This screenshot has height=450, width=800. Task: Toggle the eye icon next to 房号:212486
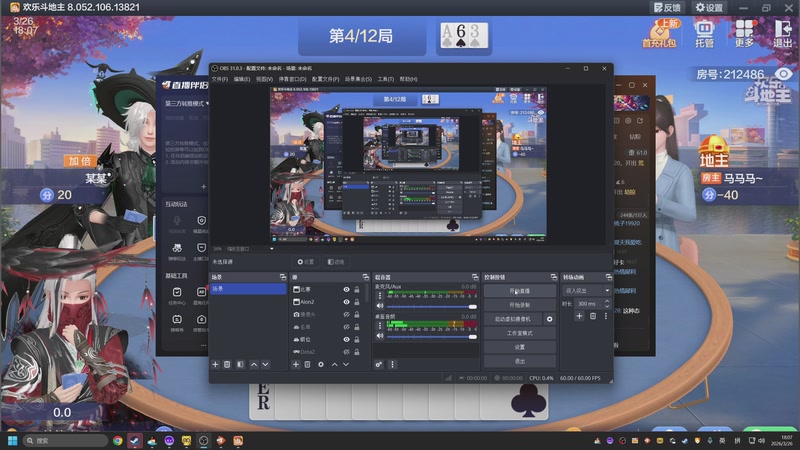784,74
